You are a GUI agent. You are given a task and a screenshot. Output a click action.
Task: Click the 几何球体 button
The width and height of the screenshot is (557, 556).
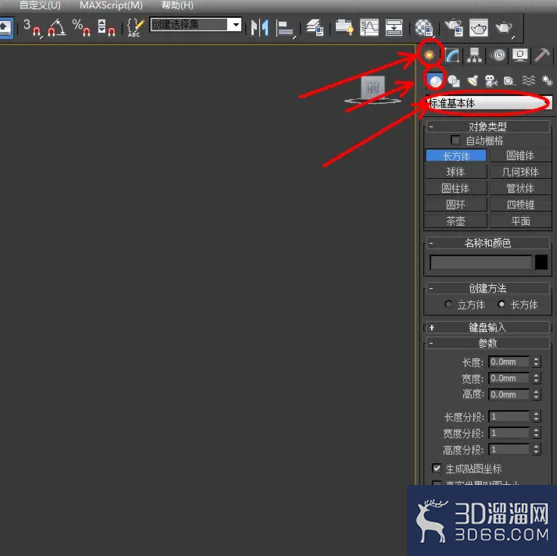point(520,172)
